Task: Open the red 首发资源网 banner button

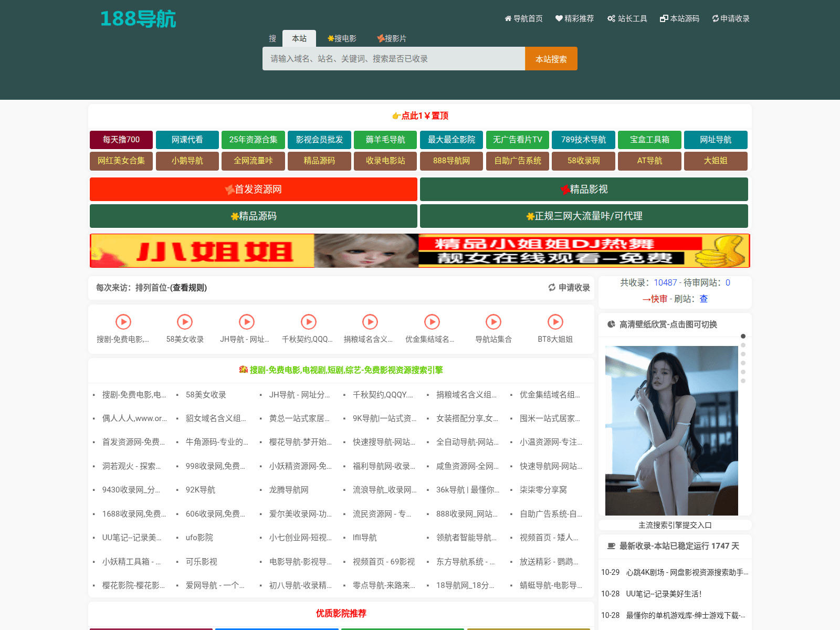Action: [254, 190]
